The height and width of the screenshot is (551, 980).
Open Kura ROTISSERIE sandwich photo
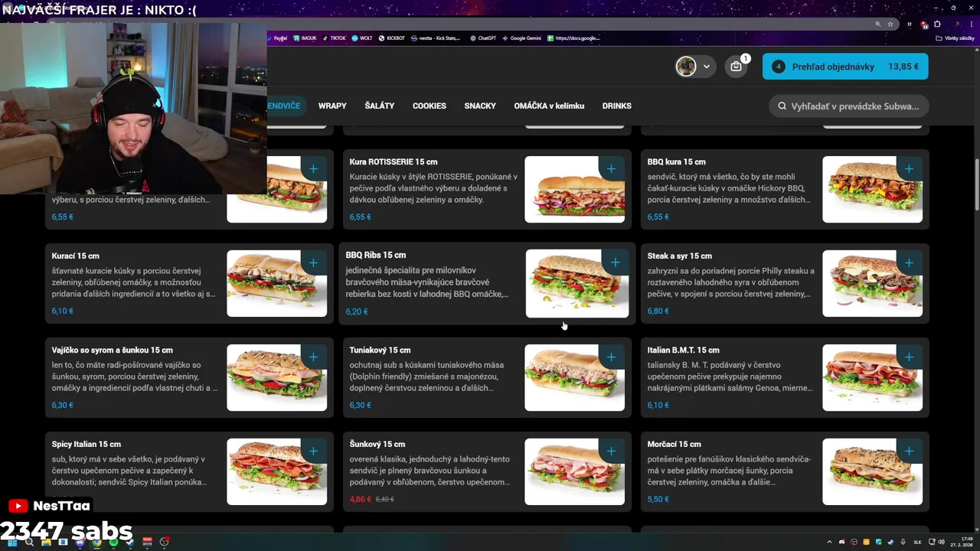click(x=574, y=189)
